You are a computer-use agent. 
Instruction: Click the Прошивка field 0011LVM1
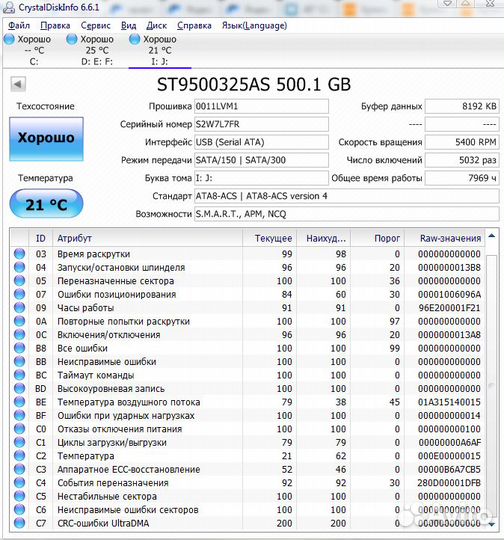261,106
